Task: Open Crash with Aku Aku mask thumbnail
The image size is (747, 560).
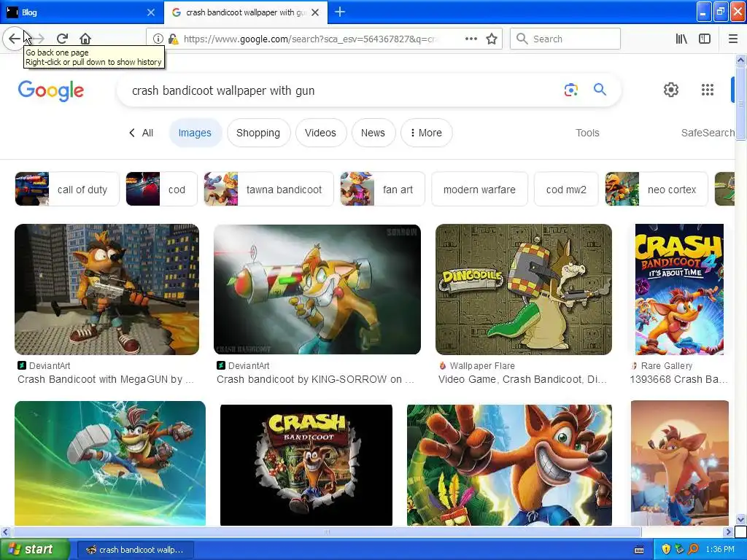Action: click(x=509, y=464)
